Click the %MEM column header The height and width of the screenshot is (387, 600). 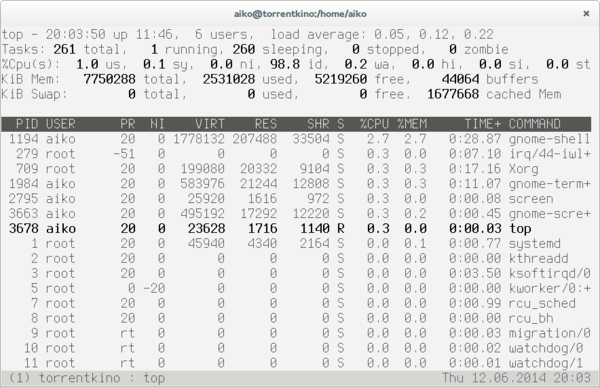click(x=412, y=124)
